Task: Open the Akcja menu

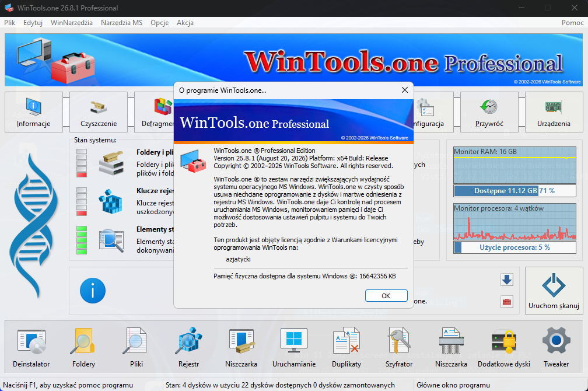Action: point(185,23)
